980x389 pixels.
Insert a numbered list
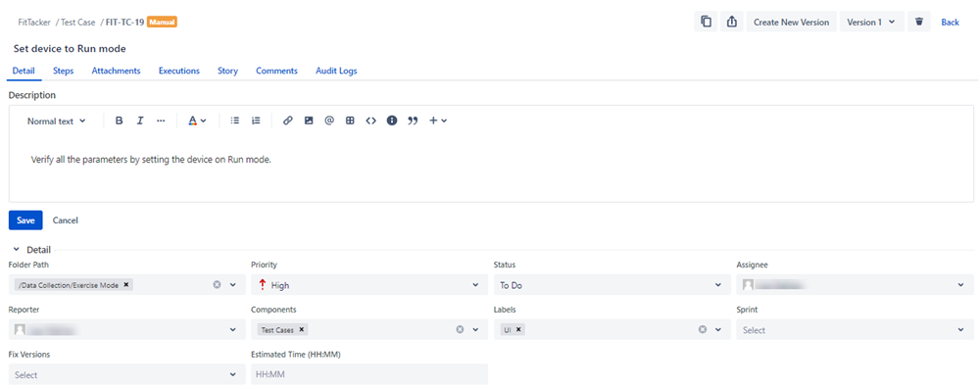tap(256, 121)
